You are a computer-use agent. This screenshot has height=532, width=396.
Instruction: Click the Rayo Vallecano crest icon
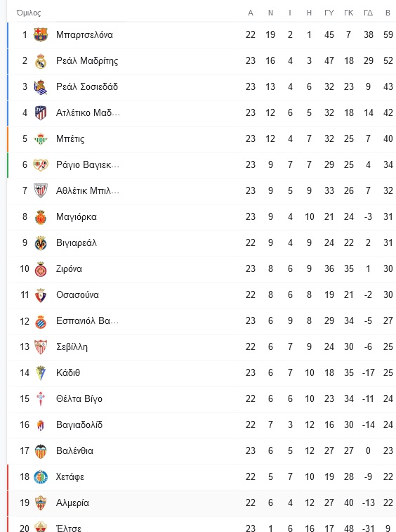point(40,165)
